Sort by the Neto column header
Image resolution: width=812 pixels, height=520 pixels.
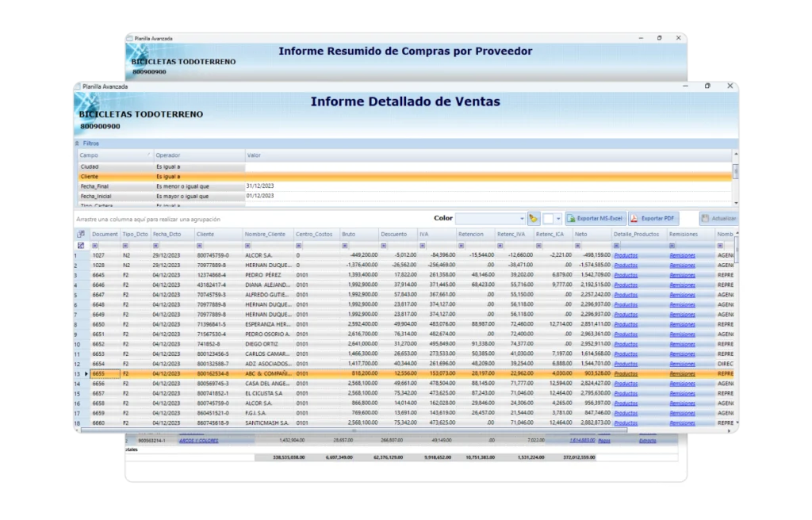[x=592, y=234]
